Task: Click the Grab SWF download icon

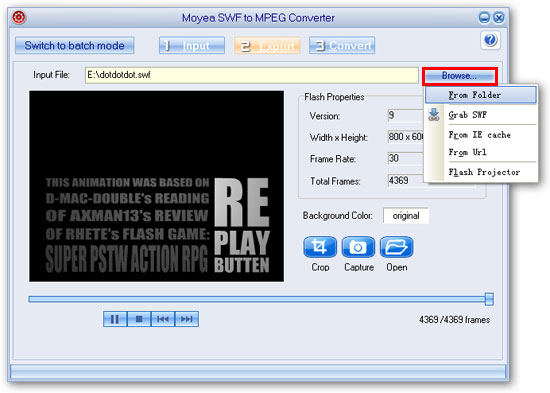Action: click(434, 114)
